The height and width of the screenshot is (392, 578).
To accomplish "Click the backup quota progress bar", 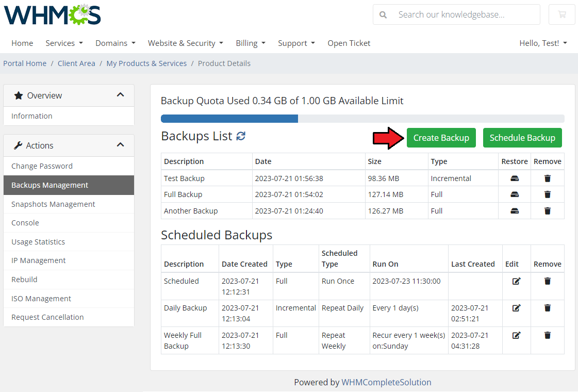I will pos(362,119).
